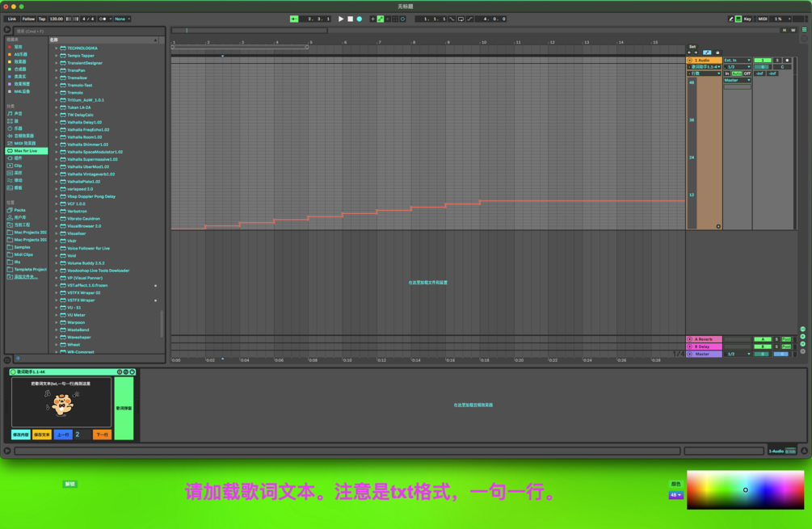Click the 修改内容 button in device
Image resolution: width=812 pixels, height=529 pixels.
click(21, 435)
